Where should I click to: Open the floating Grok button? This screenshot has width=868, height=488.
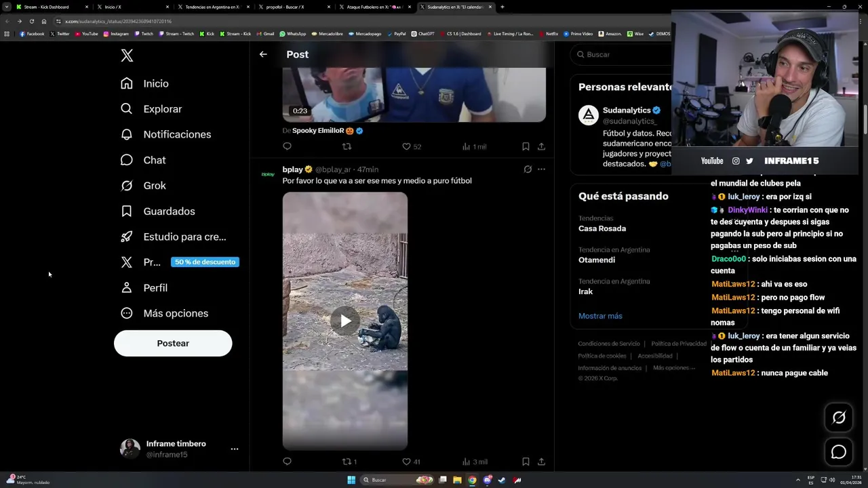point(839,418)
